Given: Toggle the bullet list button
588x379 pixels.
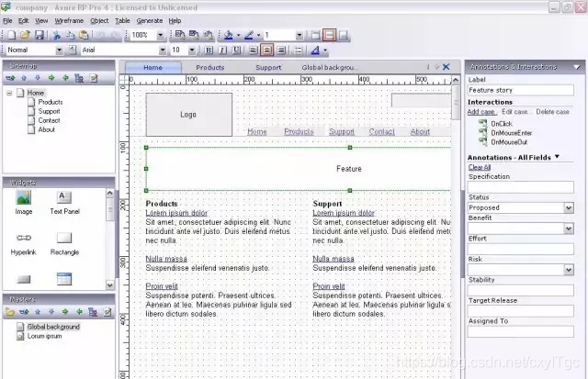Looking at the screenshot, I should click(298, 50).
